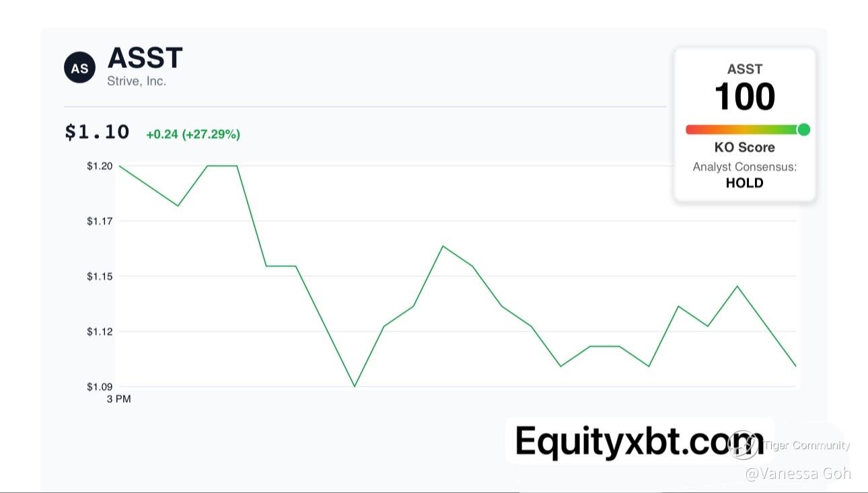Click the $1.17 y-axis label

(x=100, y=221)
